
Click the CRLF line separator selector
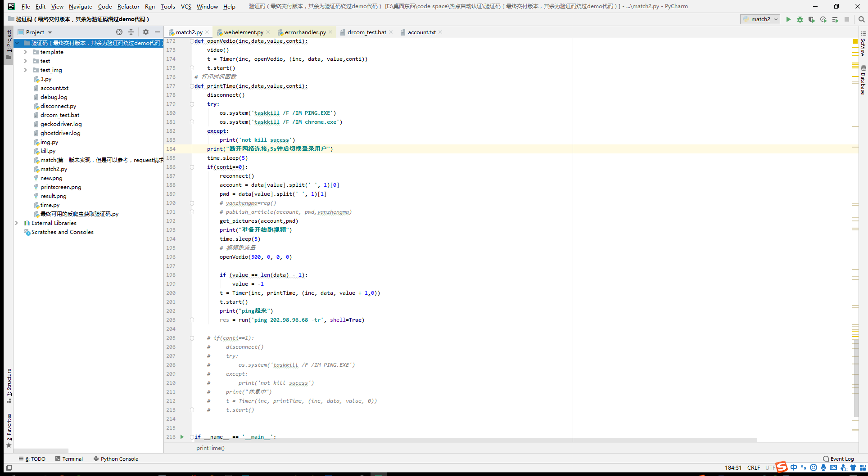click(754, 468)
